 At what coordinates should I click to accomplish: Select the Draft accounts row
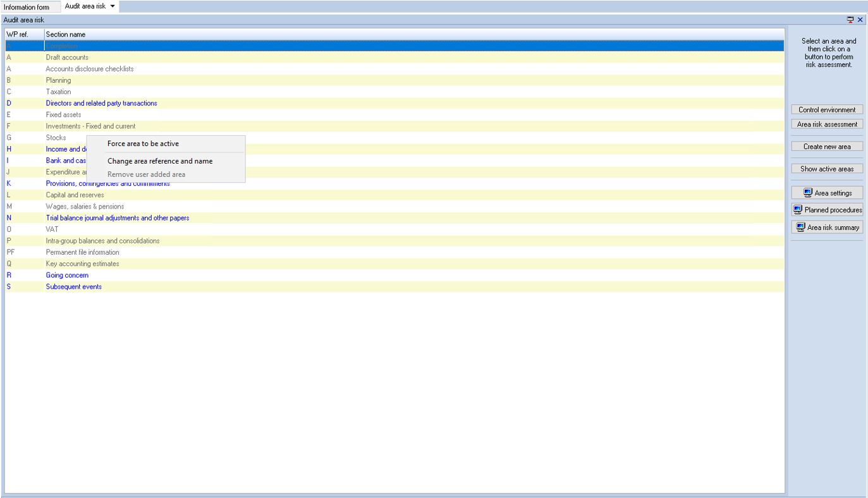[x=394, y=58]
